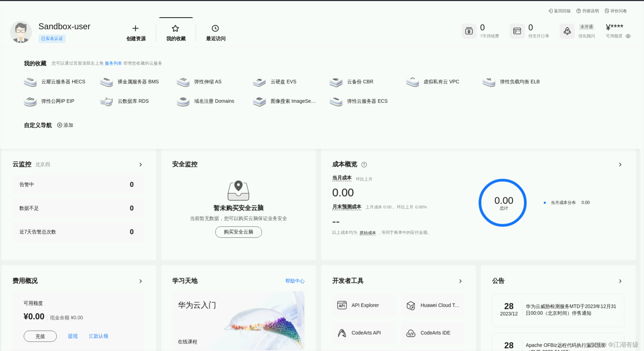
Task: Open the 弹性云服务器 ECS icon
Action: click(336, 101)
